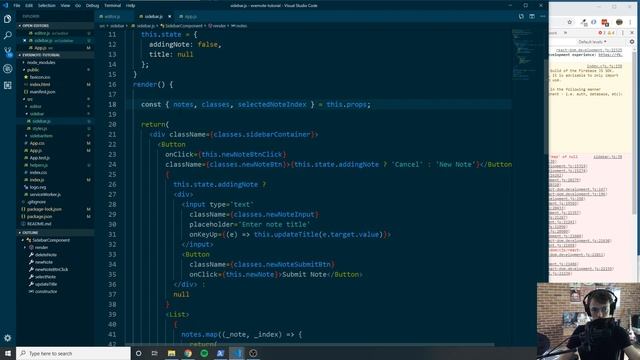
Task: Close the sidebar.js editor tab
Action: click(169, 16)
